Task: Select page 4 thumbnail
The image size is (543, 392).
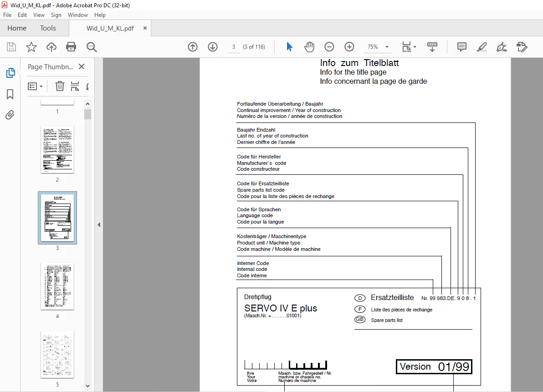Action: 57,286
